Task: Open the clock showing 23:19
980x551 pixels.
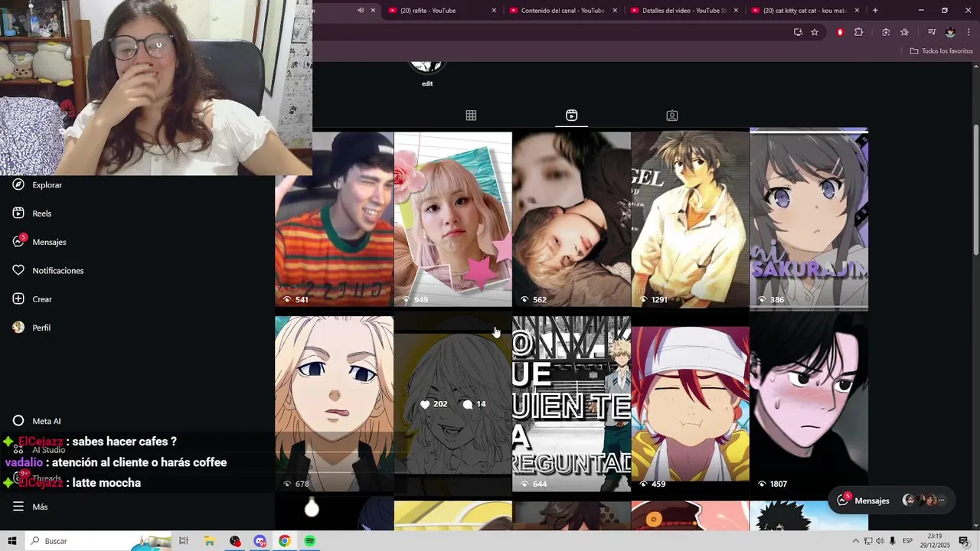Action: coord(935,541)
